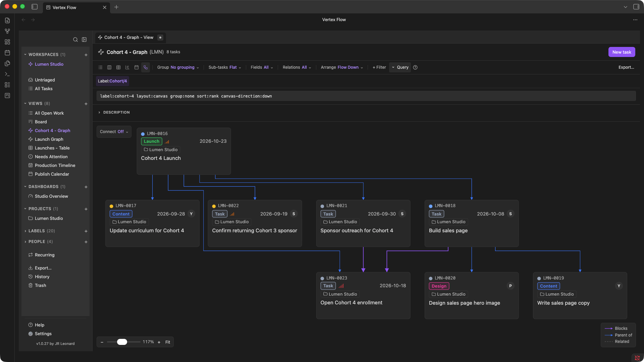Open Fields All dropdown
Viewport: 644px width, 362px height.
point(262,67)
